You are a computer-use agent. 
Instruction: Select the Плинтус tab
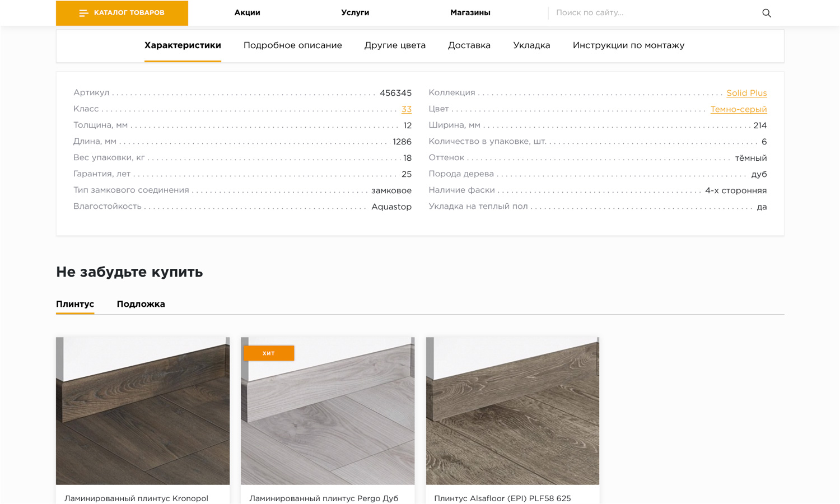tap(75, 304)
